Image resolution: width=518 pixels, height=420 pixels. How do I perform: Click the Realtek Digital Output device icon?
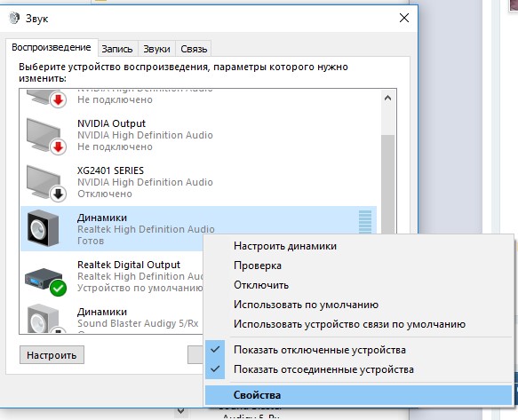click(44, 278)
